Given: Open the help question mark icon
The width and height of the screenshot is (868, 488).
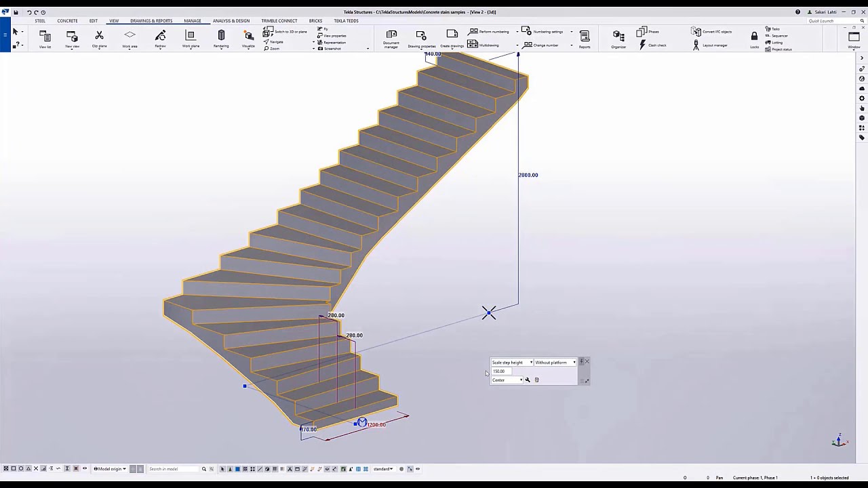Looking at the screenshot, I should (x=797, y=12).
